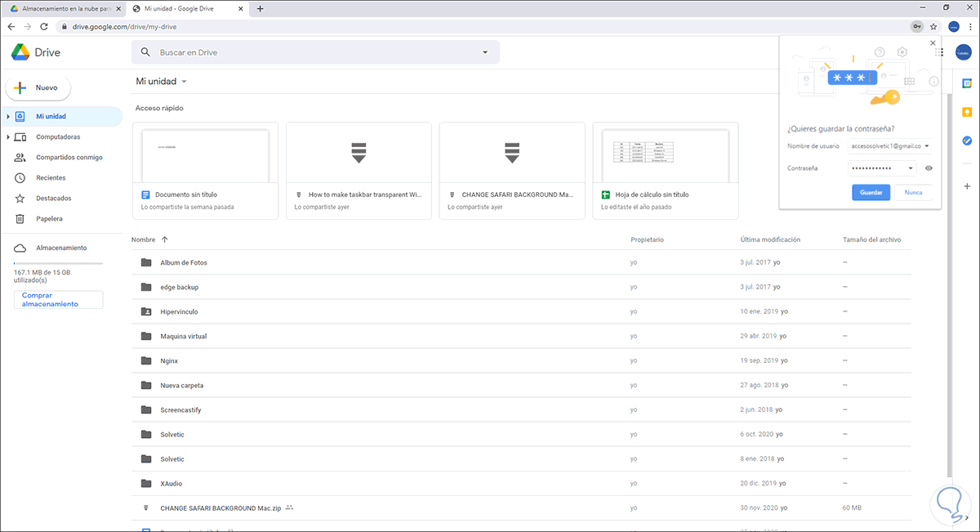Viewport: 980px width, 532px height.
Task: Bookmark this page with star icon
Action: (933, 26)
